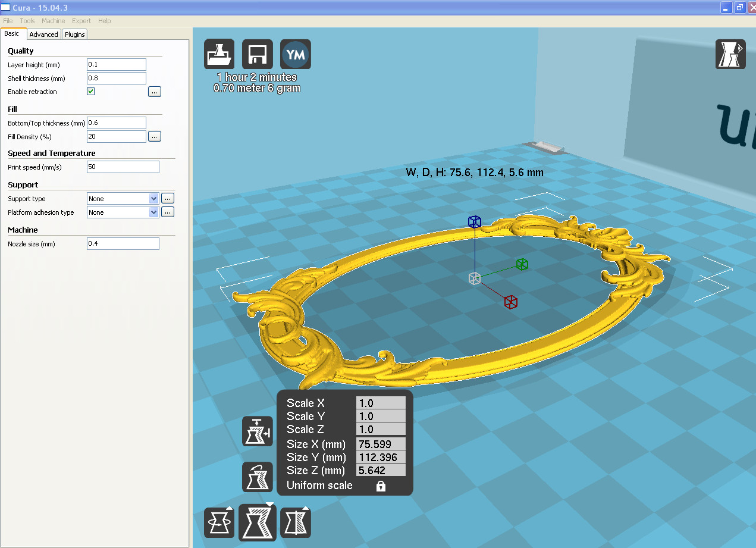Select the blue Z axis handle cube

(x=474, y=222)
